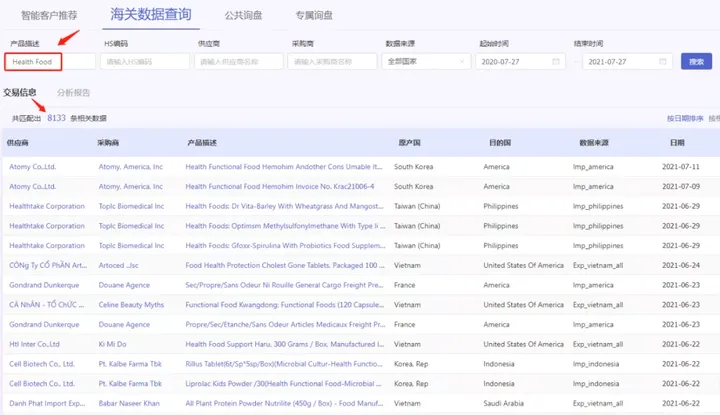This screenshot has width=720, height=415.
Task: Open the 智能客户推荐 tab
Action: pyautogui.click(x=49, y=15)
